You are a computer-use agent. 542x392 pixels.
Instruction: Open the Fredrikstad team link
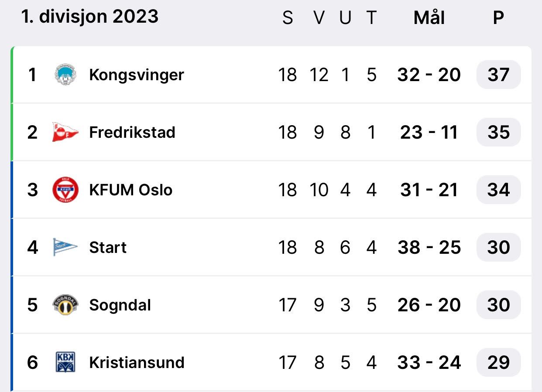[x=132, y=132]
